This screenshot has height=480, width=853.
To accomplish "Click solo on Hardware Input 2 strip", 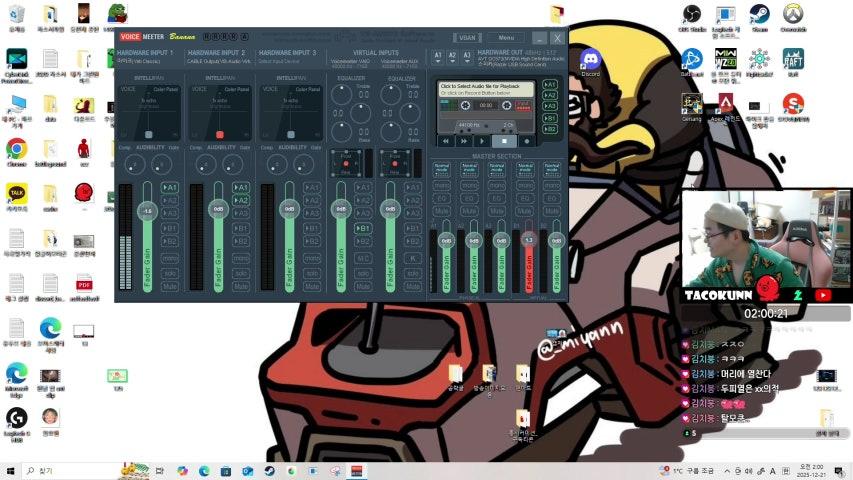I will [x=241, y=272].
